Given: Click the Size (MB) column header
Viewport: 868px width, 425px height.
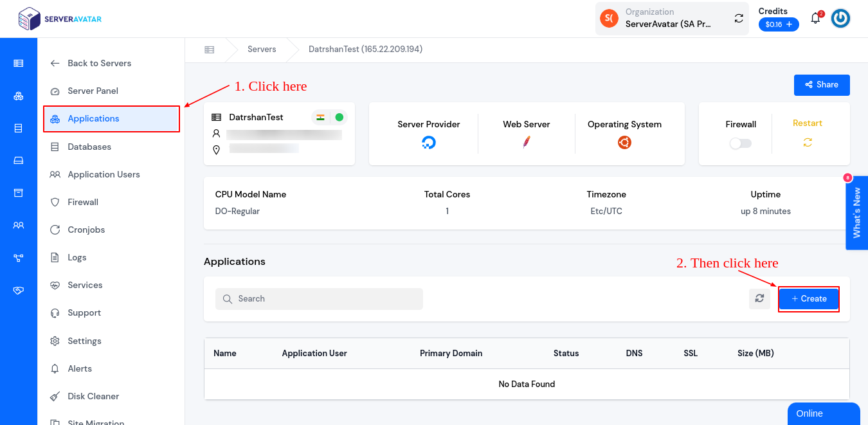Looking at the screenshot, I should [x=755, y=353].
